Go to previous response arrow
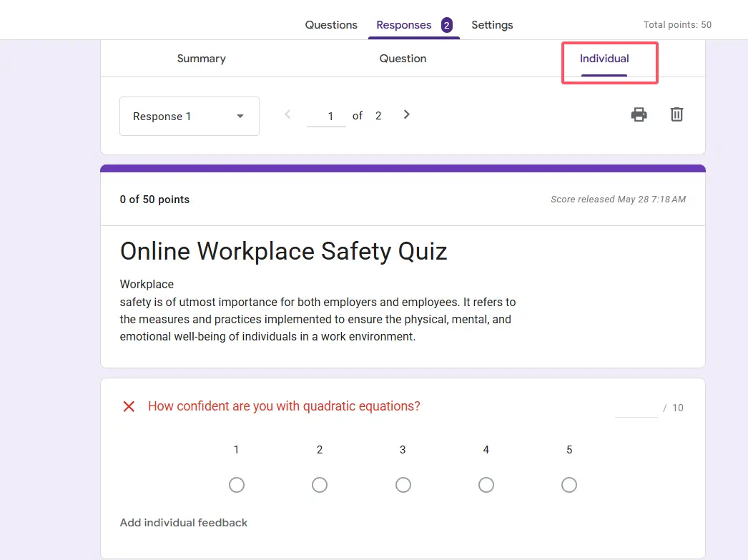748x560 pixels. pos(287,114)
